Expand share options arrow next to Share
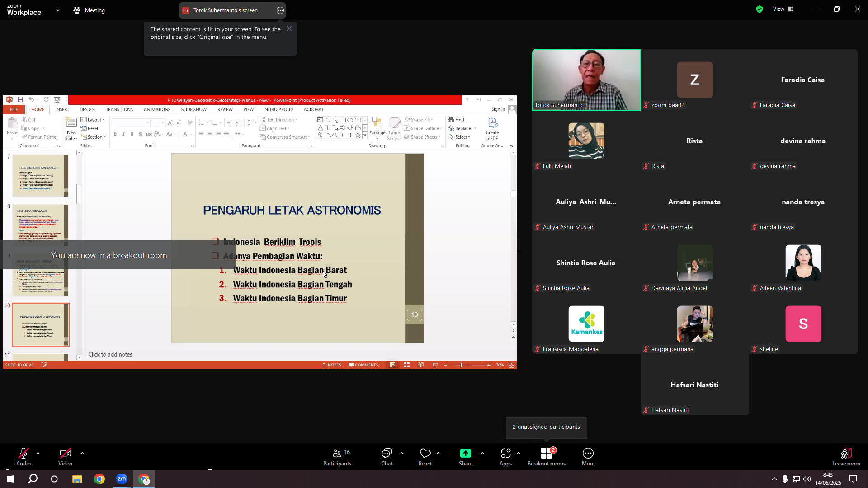This screenshot has height=488, width=868. point(482,453)
